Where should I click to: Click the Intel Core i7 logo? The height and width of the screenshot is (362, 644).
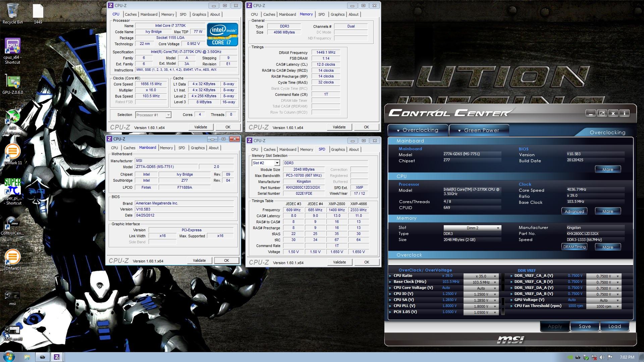(222, 34)
